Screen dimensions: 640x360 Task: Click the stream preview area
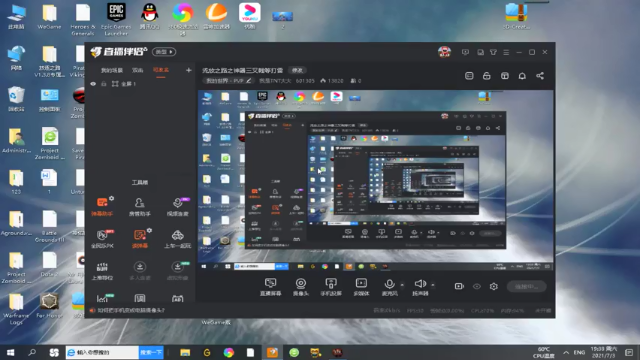click(x=376, y=180)
